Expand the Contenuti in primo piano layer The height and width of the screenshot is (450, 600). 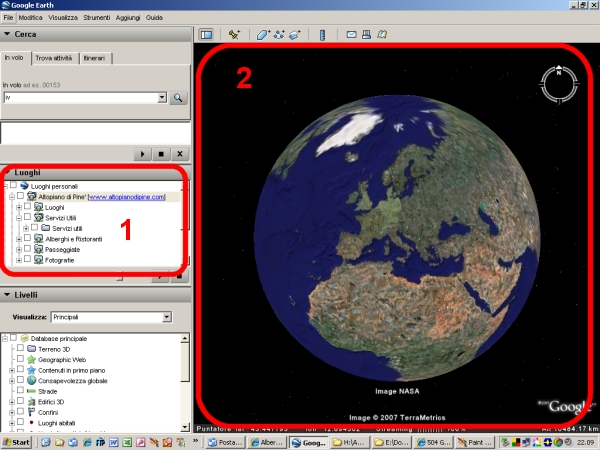click(11, 370)
